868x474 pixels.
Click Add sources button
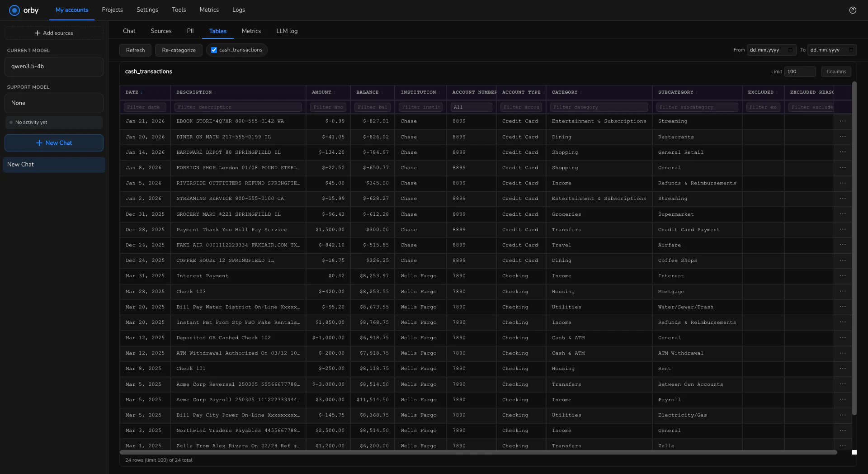click(54, 33)
